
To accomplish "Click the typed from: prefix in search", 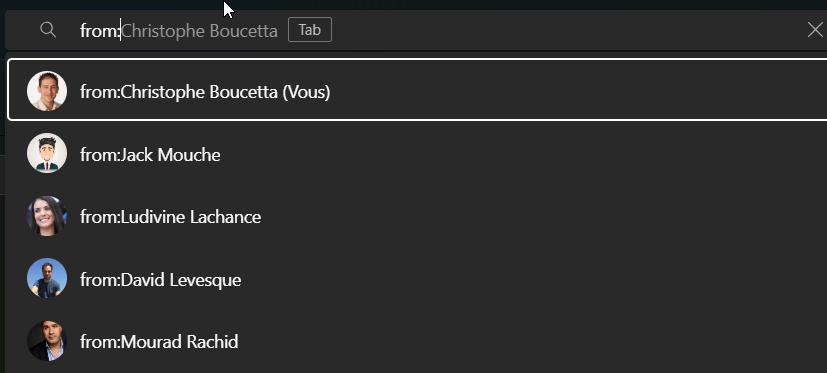I will 100,31.
